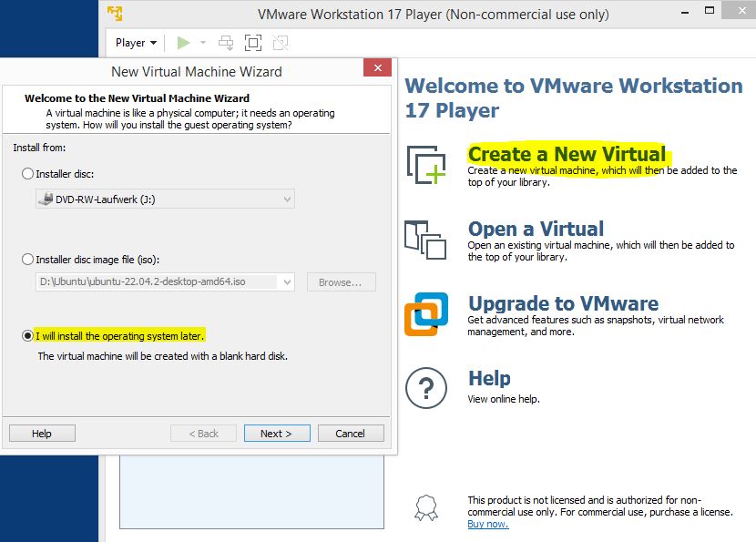Click the wizard Help button
756x542 pixels.
click(x=42, y=433)
